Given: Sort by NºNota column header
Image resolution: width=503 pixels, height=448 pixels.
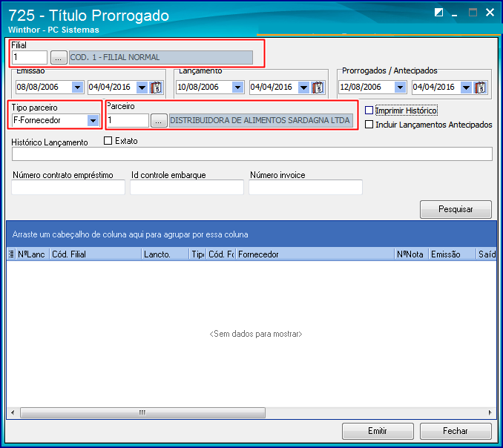Looking at the screenshot, I should [411, 254].
